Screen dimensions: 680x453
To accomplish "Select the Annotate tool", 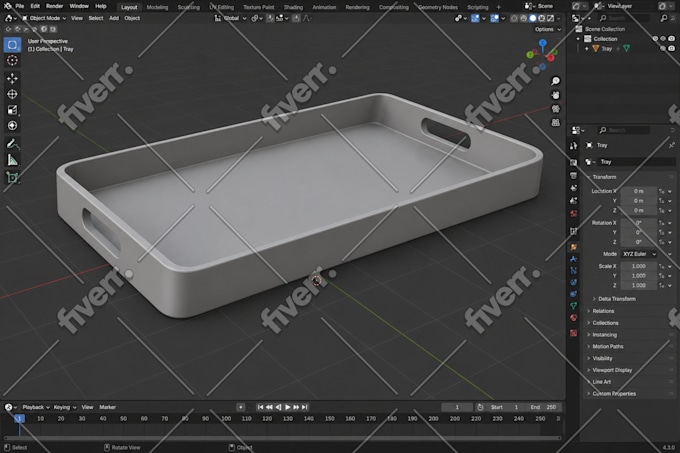I will (13, 144).
